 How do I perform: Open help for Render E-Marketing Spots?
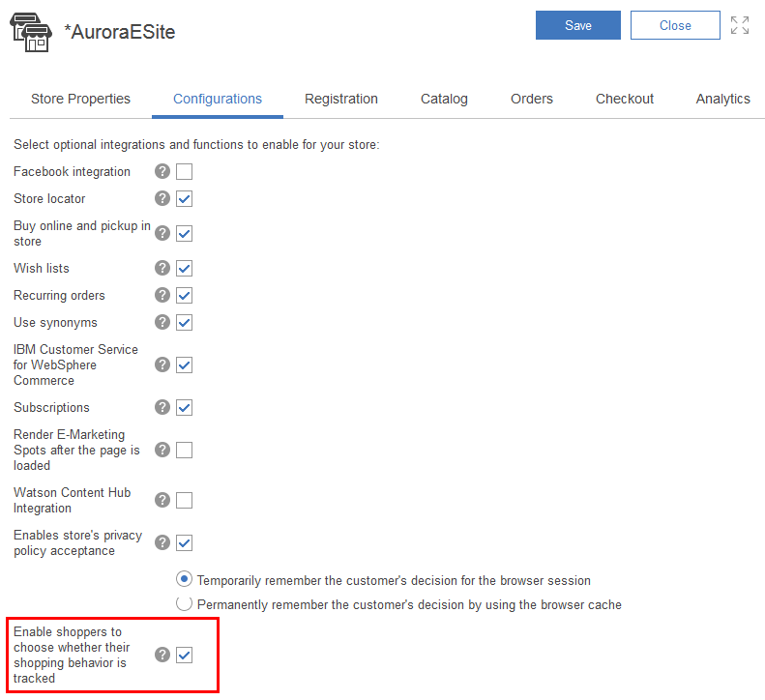click(162, 450)
